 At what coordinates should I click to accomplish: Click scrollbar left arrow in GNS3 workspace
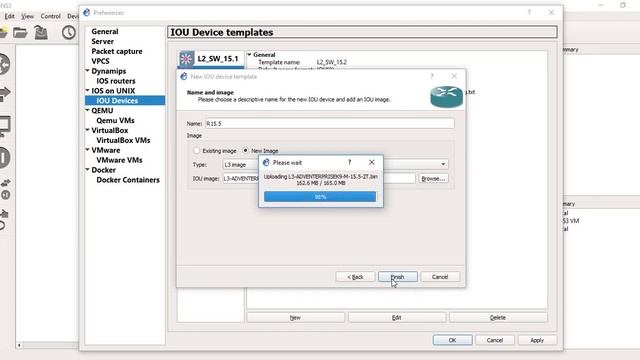pos(19,345)
